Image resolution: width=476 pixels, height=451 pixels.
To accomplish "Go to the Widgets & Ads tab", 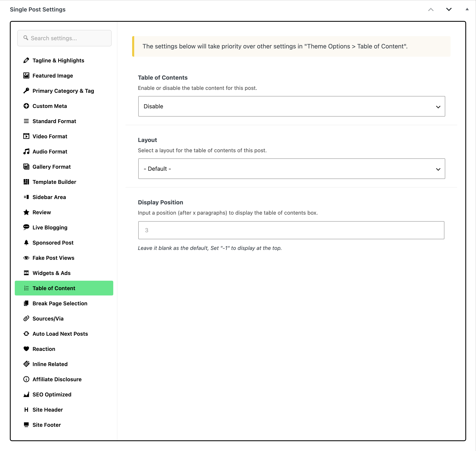I will tap(64, 273).
